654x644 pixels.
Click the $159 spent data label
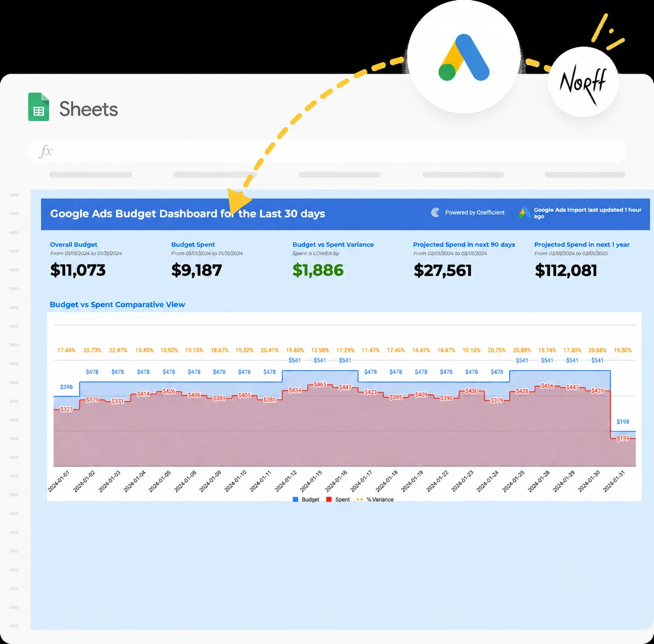click(623, 438)
